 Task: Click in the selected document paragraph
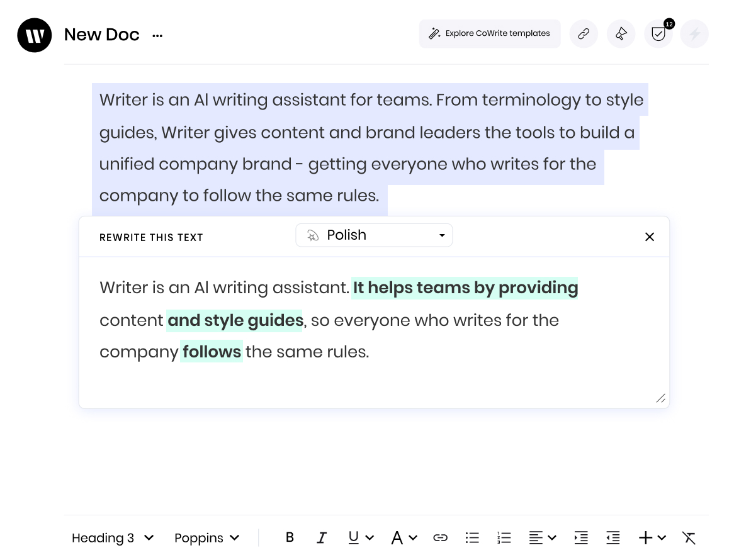[x=370, y=148]
